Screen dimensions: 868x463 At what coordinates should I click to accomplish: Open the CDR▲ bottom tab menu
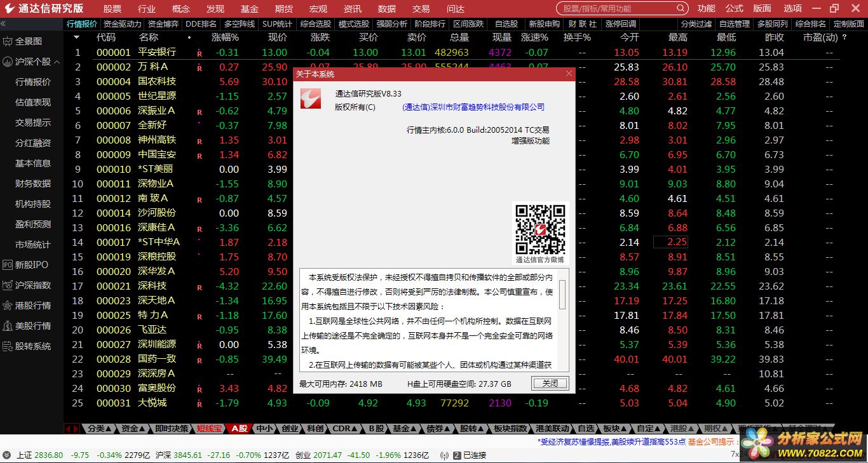(345, 429)
